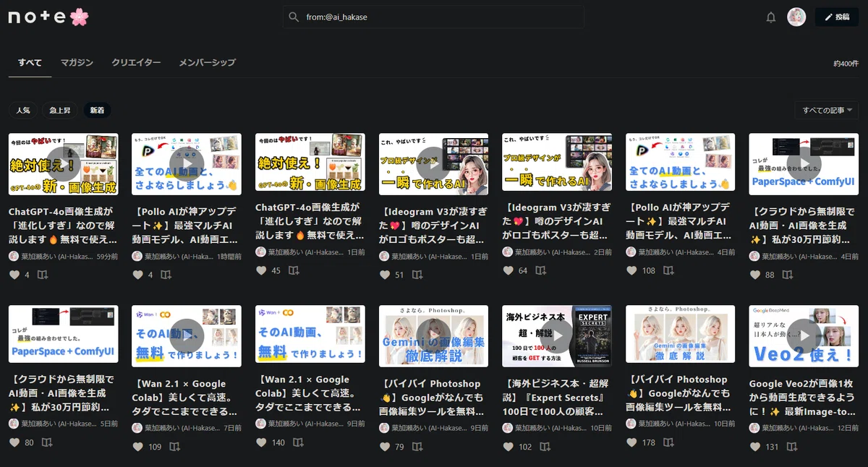Play the PaperSpace video posted 4日前
868x467 pixels.
[804, 163]
